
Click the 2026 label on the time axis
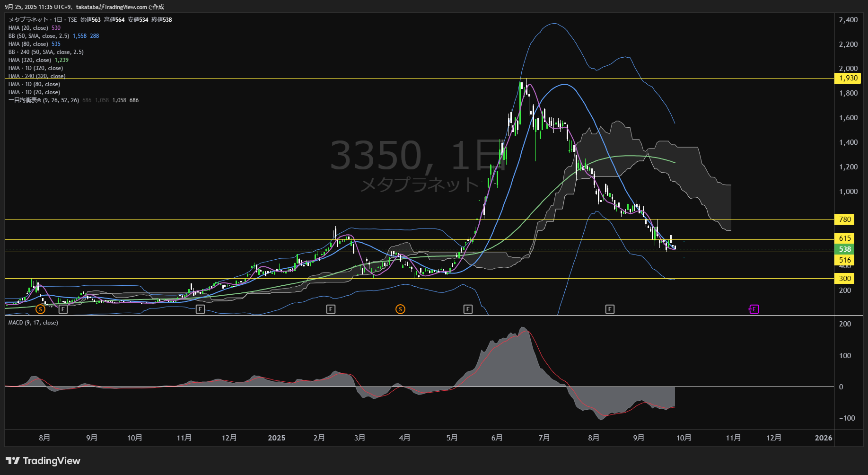[824, 438]
